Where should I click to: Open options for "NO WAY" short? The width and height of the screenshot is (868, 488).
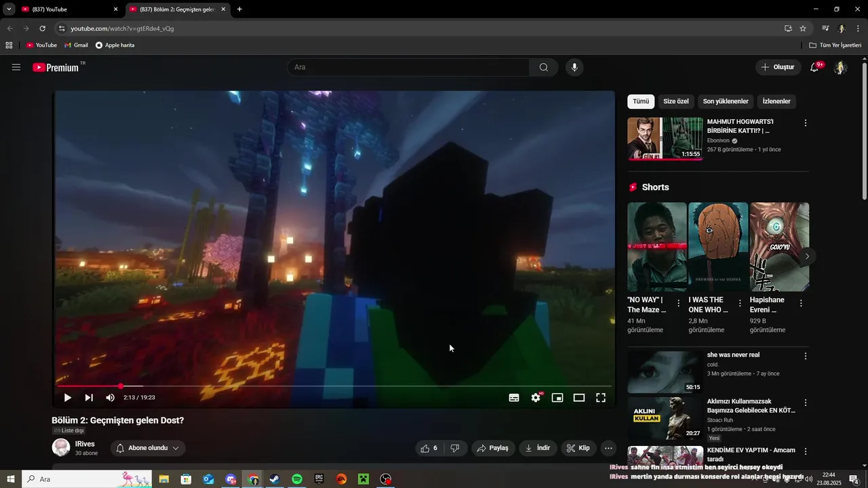pyautogui.click(x=679, y=304)
